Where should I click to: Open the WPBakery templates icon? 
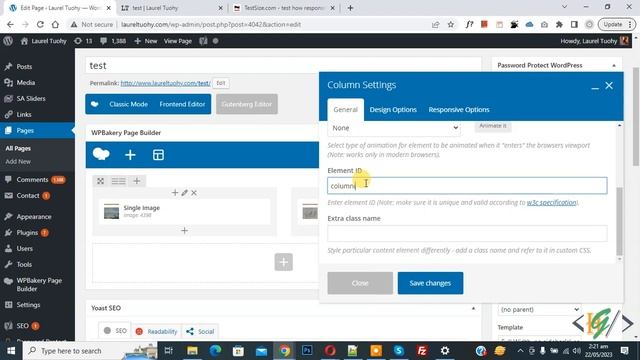coord(158,155)
